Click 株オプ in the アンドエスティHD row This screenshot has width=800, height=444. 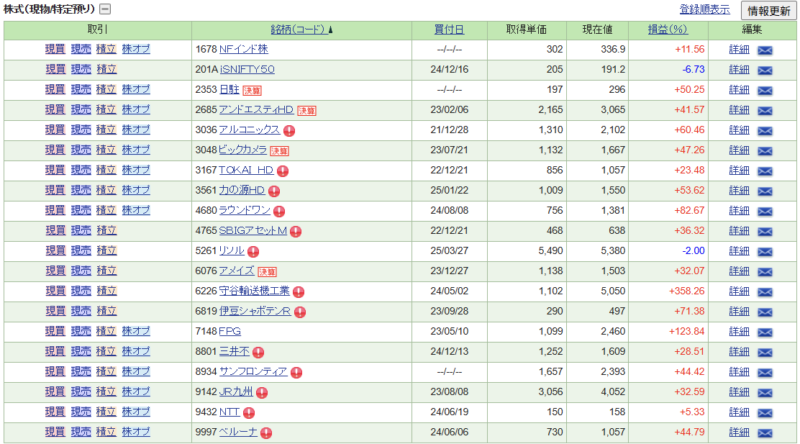(136, 110)
